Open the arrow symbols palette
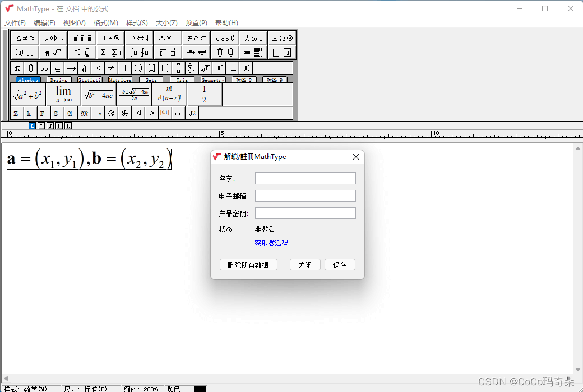Screen dimensions: 583x392 [x=140, y=38]
